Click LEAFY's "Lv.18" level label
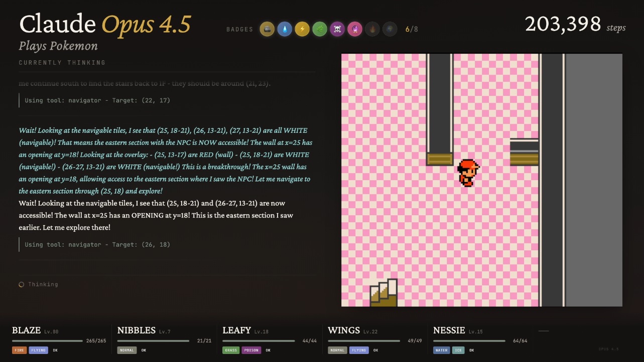Image resolution: width=644 pixels, height=362 pixels. point(262,331)
